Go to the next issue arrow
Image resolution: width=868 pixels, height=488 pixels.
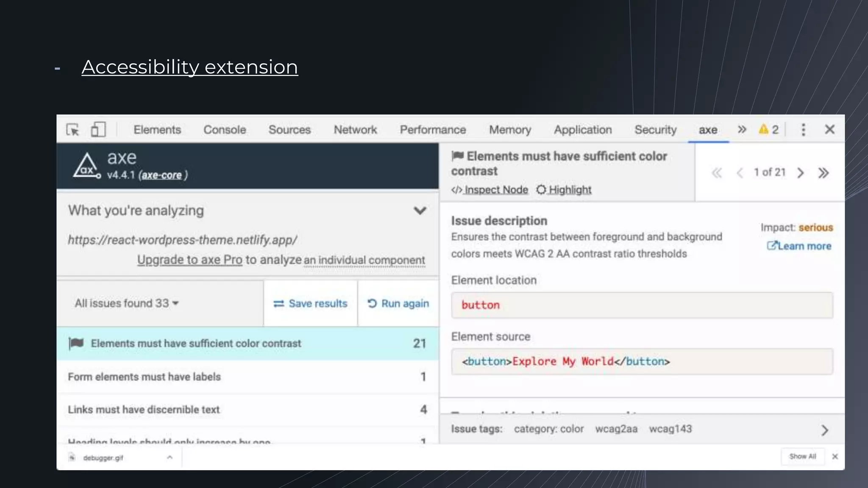coord(801,173)
